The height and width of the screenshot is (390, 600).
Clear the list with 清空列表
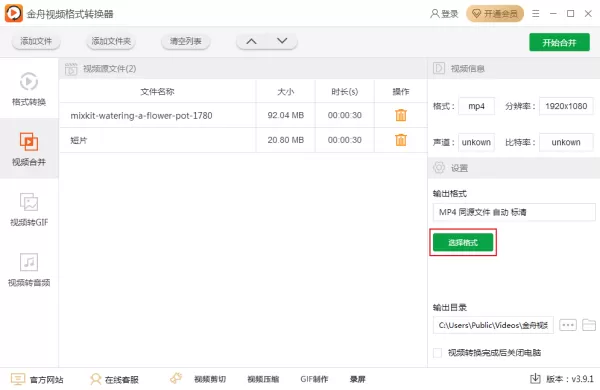pyautogui.click(x=186, y=41)
